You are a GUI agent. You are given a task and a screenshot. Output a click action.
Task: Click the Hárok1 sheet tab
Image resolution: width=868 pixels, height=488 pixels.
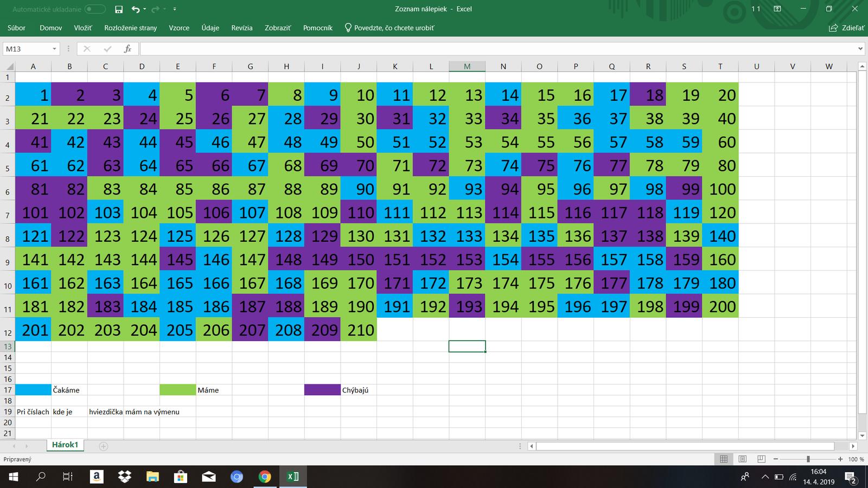(65, 445)
